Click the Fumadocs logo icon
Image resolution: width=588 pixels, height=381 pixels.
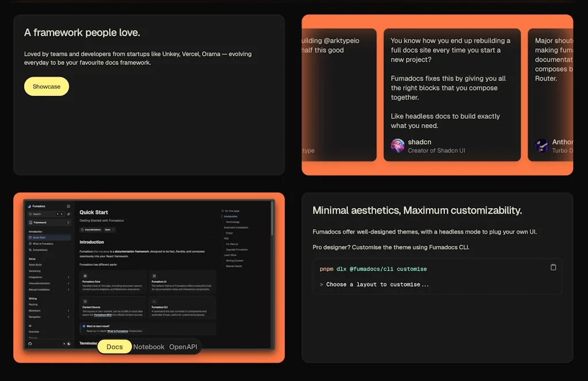(30, 206)
